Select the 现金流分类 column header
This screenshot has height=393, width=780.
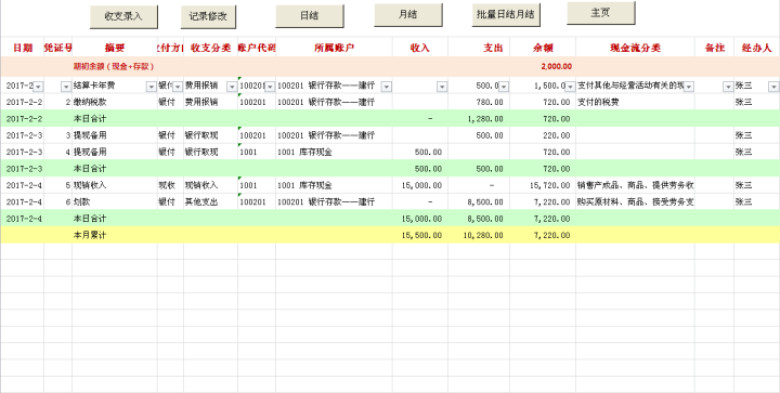coord(635,48)
